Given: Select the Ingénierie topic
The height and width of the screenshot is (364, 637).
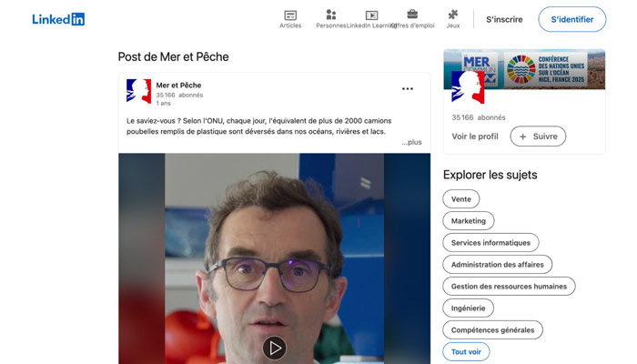Looking at the screenshot, I should click(468, 308).
